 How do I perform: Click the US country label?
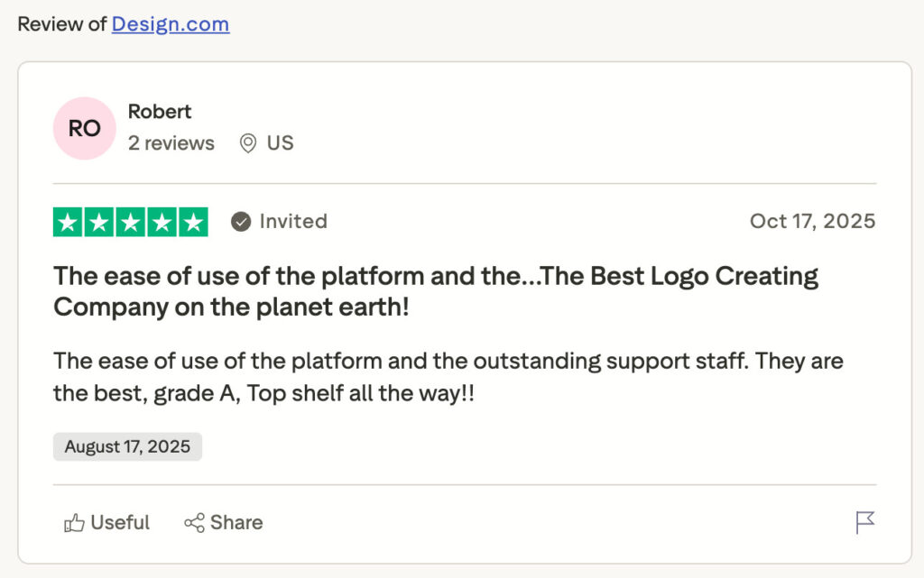[280, 143]
